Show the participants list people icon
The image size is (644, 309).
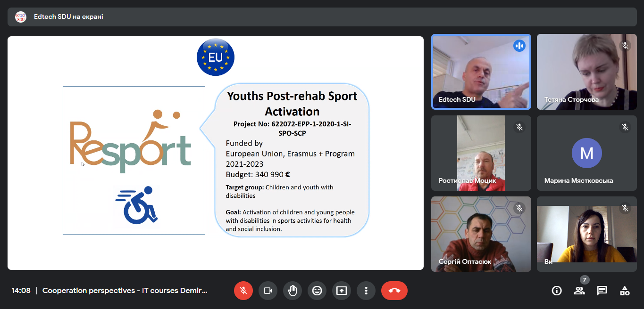click(579, 291)
